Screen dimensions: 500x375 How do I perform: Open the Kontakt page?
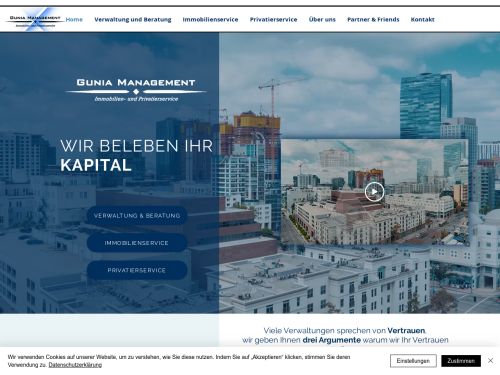pos(422,20)
